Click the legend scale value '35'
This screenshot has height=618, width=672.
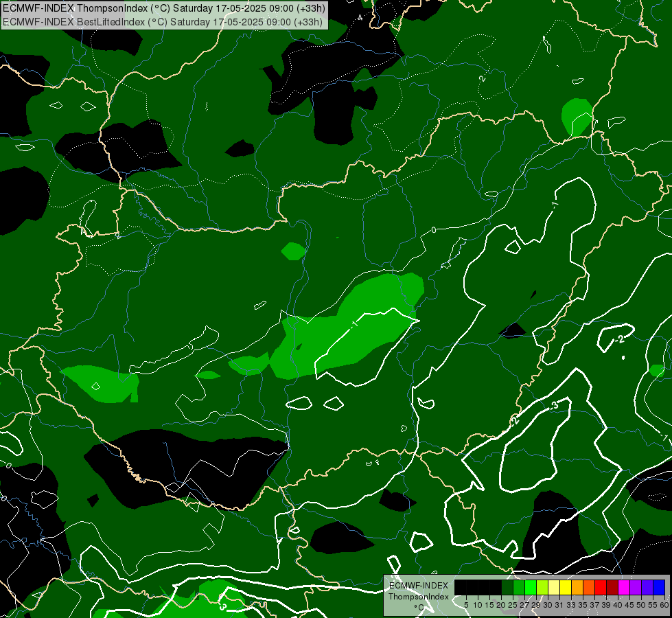pos(583,605)
